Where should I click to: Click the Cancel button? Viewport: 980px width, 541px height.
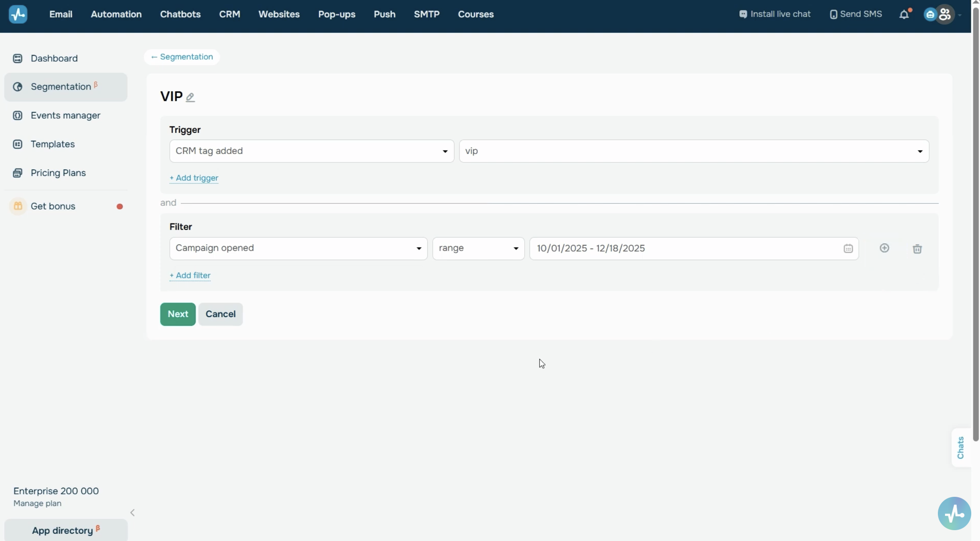click(x=220, y=314)
